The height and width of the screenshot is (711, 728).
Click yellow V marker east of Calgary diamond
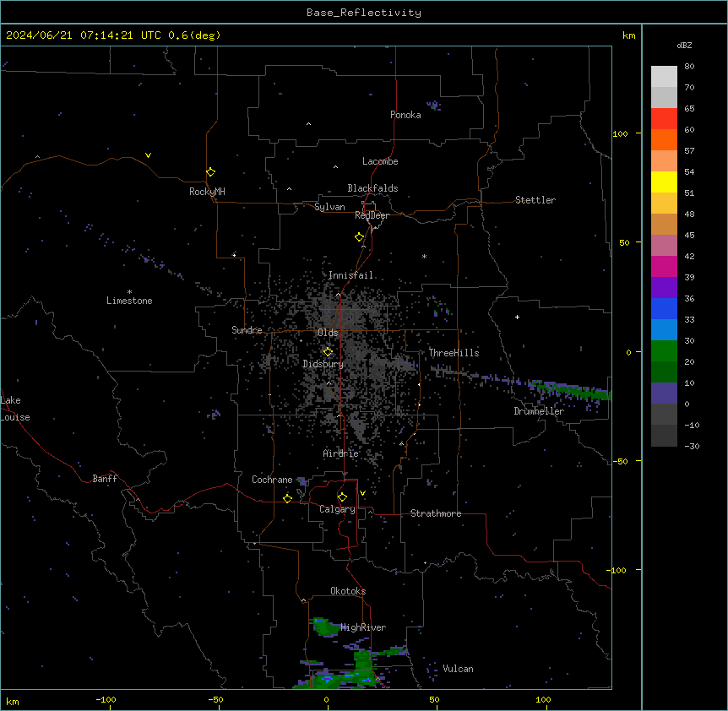pos(362,493)
